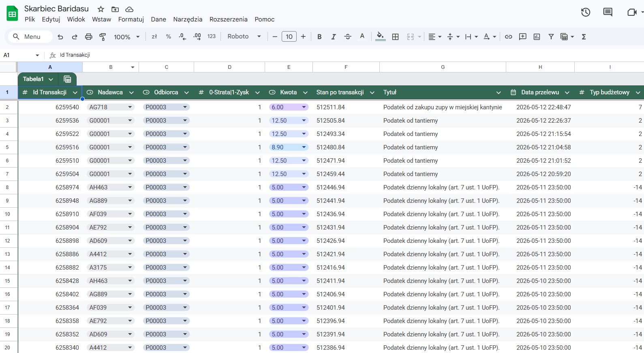The image size is (644, 353).
Task: Open the Rozszerzenia menu
Action: pos(228,19)
